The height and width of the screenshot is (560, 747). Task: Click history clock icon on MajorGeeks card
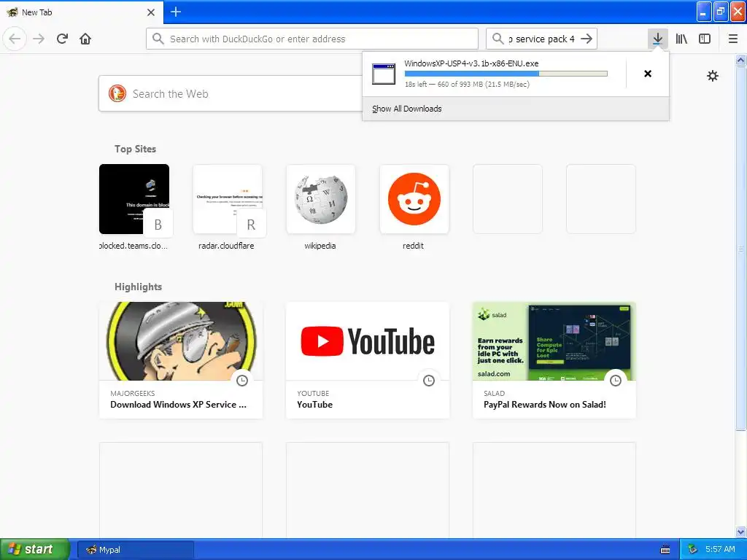(x=242, y=381)
